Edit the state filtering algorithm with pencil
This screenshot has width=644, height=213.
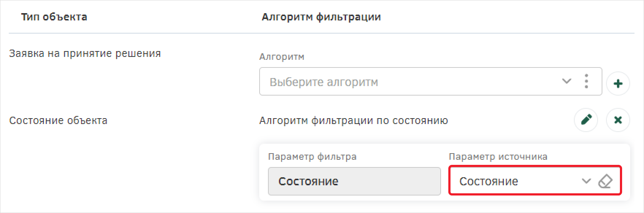[586, 120]
